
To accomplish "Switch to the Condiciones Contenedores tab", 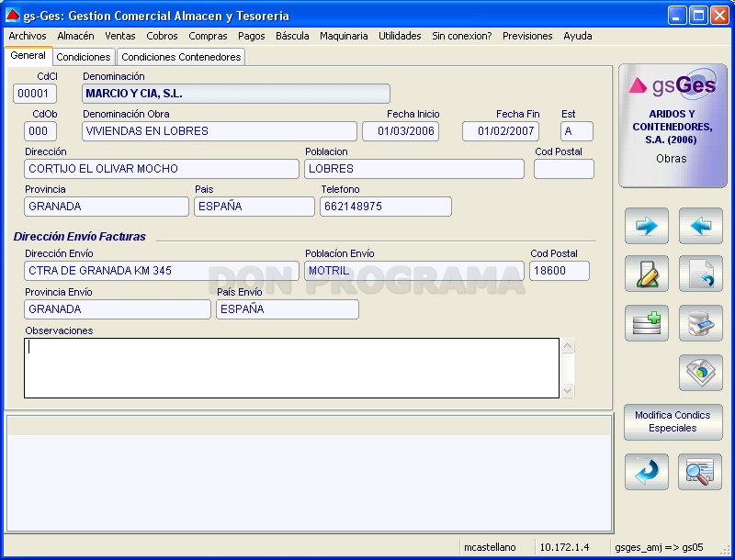I will [x=181, y=57].
